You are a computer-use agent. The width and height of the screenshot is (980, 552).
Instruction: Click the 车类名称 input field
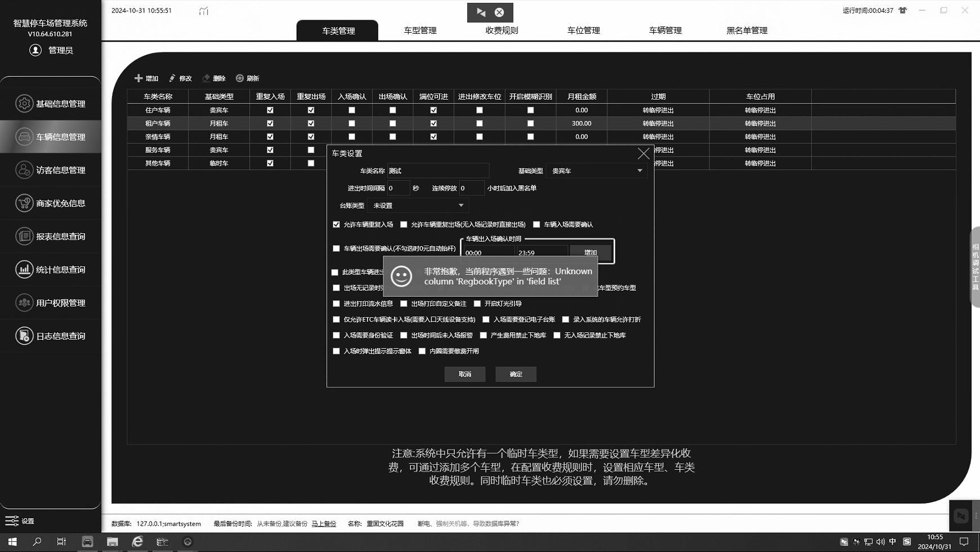[438, 171]
